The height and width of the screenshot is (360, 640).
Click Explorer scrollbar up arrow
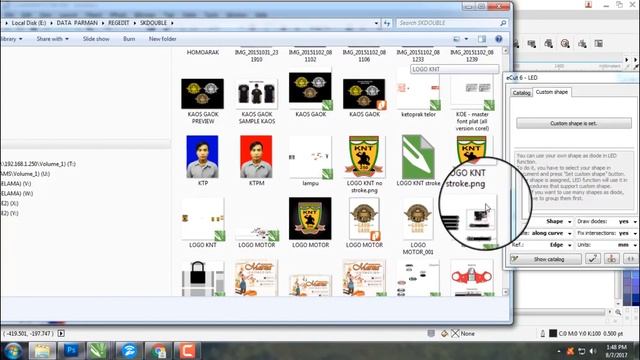point(505,51)
